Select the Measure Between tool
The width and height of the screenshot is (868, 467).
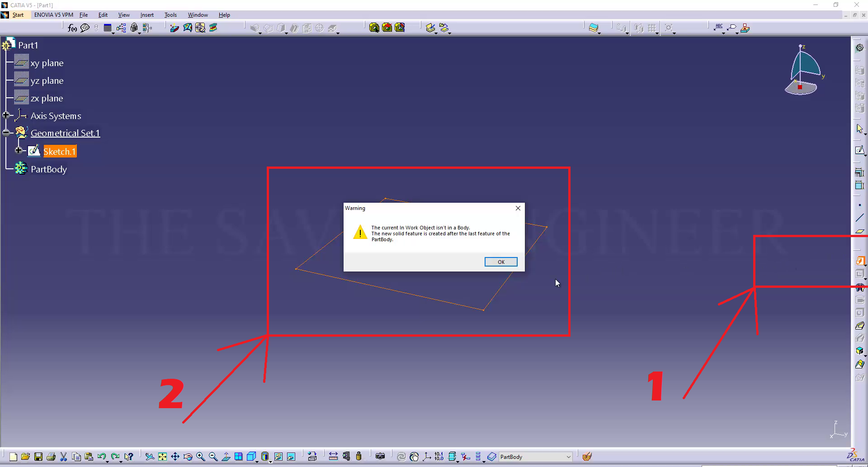tap(333, 456)
